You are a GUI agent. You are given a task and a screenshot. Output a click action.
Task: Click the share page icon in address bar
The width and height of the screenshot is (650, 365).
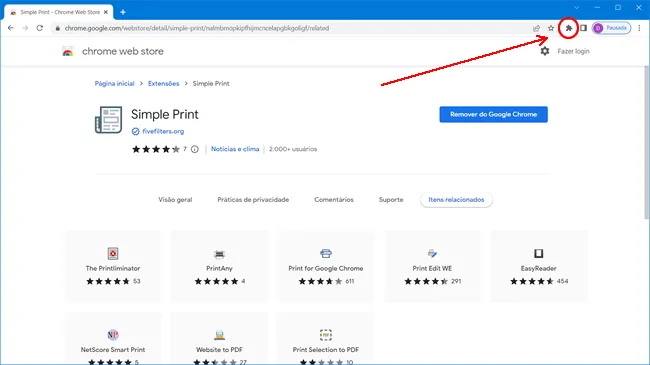[x=536, y=28]
